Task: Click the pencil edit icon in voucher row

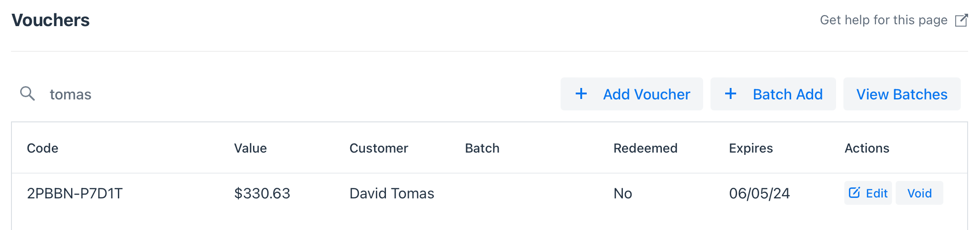Action: tap(854, 192)
